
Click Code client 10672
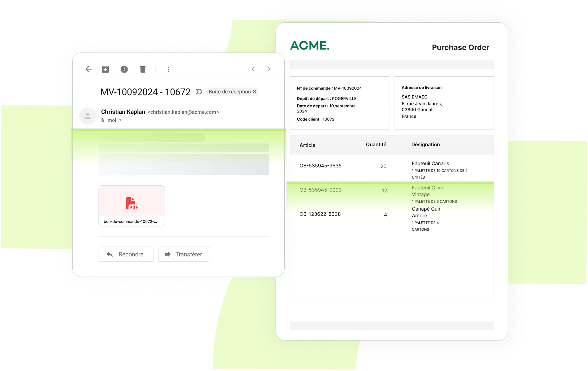tap(315, 119)
